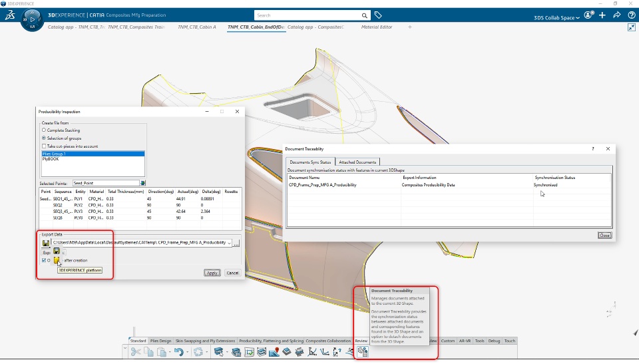Switch to the Attached Documents tab
The image size is (639, 364).
tap(357, 162)
